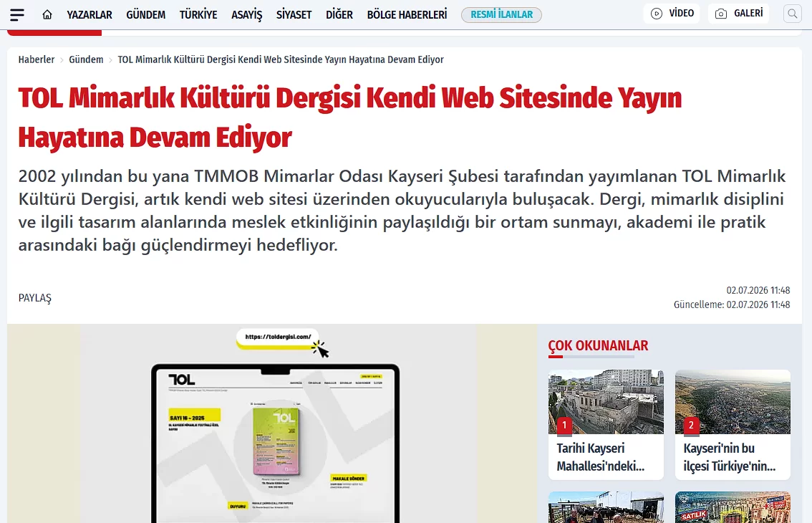This screenshot has height=523, width=812.
Task: Open the Satılık story thumbnail
Action: [733, 507]
